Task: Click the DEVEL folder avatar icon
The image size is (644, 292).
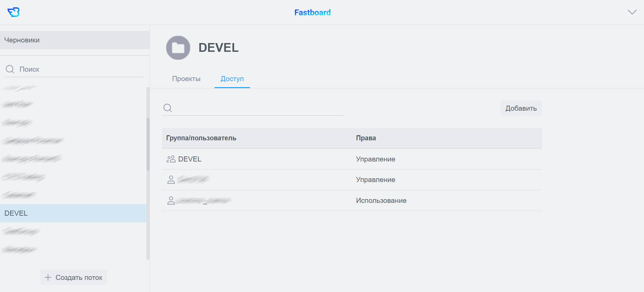Action: click(x=178, y=48)
